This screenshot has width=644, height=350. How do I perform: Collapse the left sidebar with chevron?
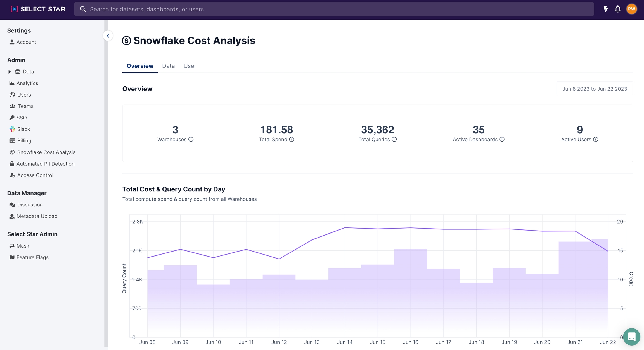(108, 36)
